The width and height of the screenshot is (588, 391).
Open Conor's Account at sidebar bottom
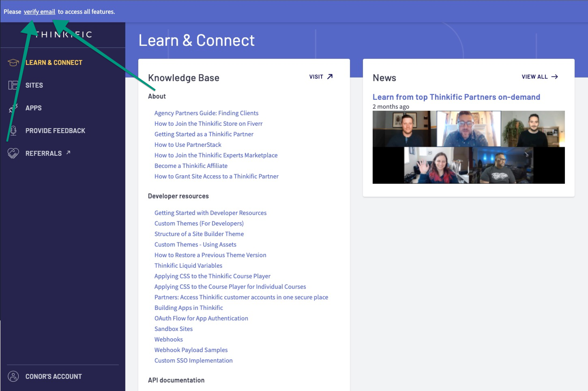pos(54,376)
